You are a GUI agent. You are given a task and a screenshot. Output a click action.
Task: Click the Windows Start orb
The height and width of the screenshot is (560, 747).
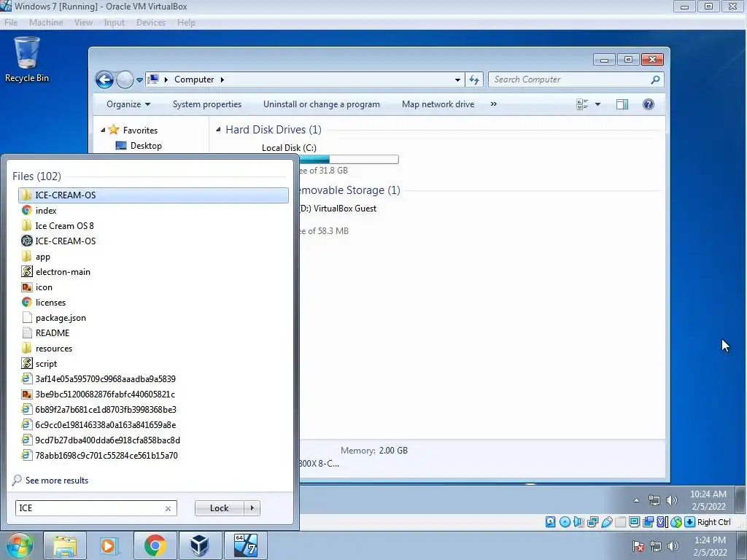tap(20, 545)
